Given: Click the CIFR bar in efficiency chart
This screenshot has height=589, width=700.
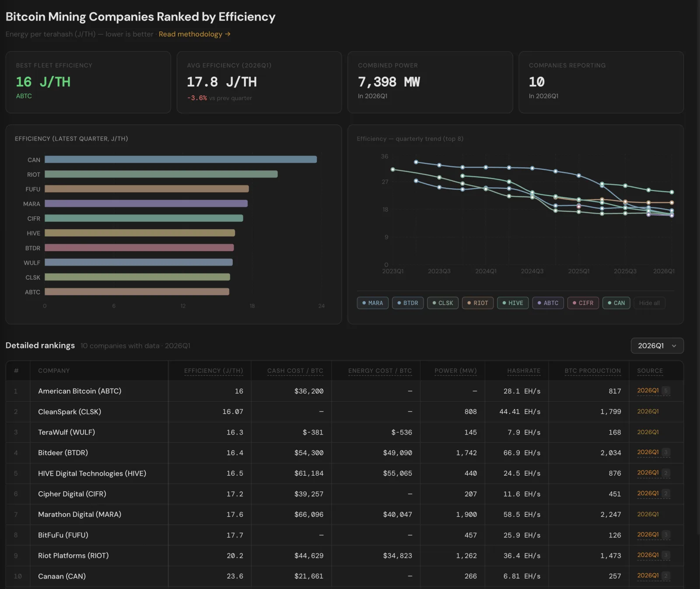Looking at the screenshot, I should [x=144, y=218].
